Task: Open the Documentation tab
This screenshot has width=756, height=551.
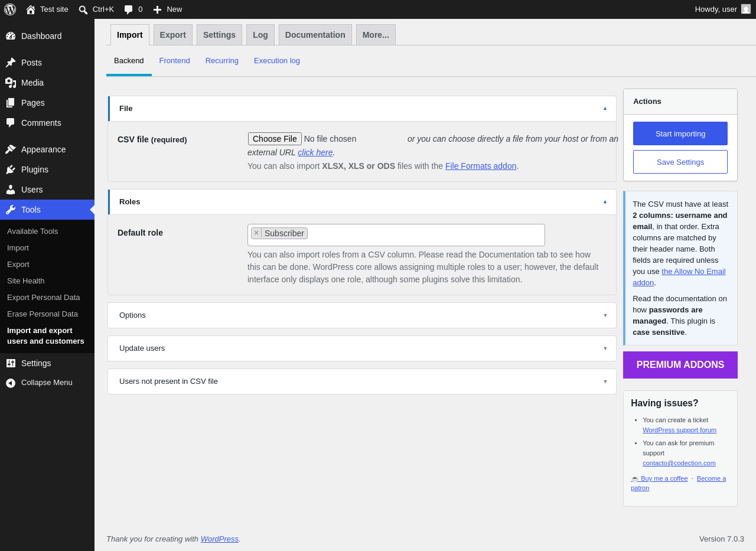Action: pyautogui.click(x=315, y=35)
